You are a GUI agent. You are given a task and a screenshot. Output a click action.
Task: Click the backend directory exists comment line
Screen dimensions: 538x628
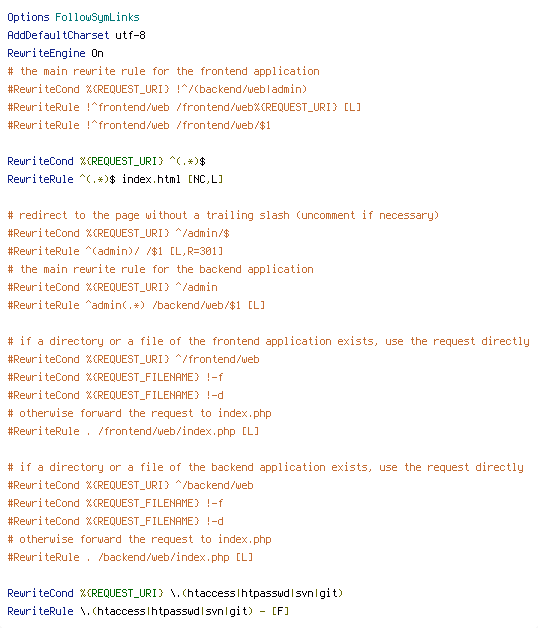[265, 467]
